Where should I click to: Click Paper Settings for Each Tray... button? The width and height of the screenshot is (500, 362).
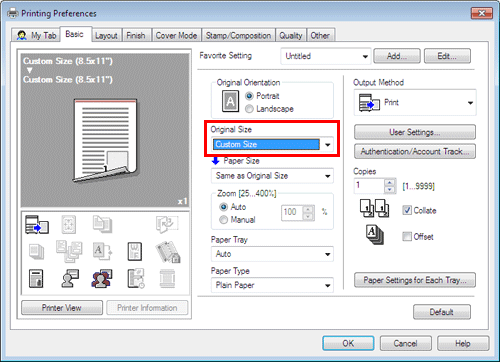pos(415,280)
